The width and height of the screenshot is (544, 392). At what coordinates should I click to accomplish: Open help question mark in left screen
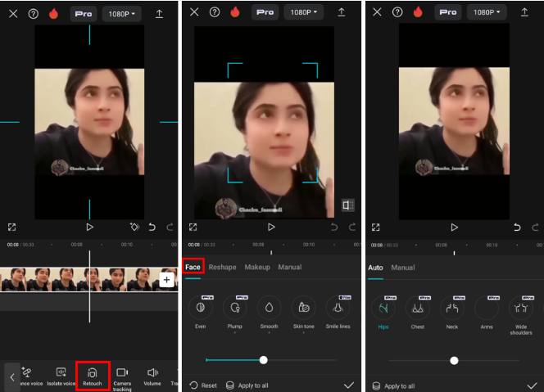(34, 14)
